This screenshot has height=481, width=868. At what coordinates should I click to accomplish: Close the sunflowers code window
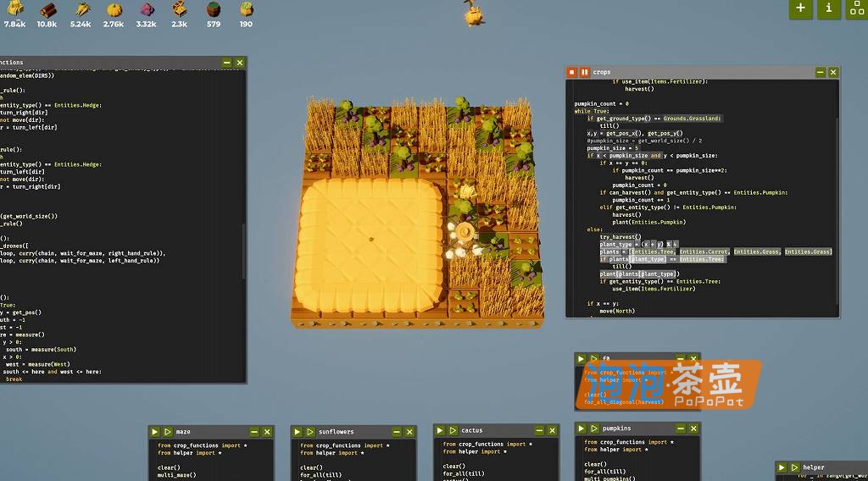coord(409,432)
